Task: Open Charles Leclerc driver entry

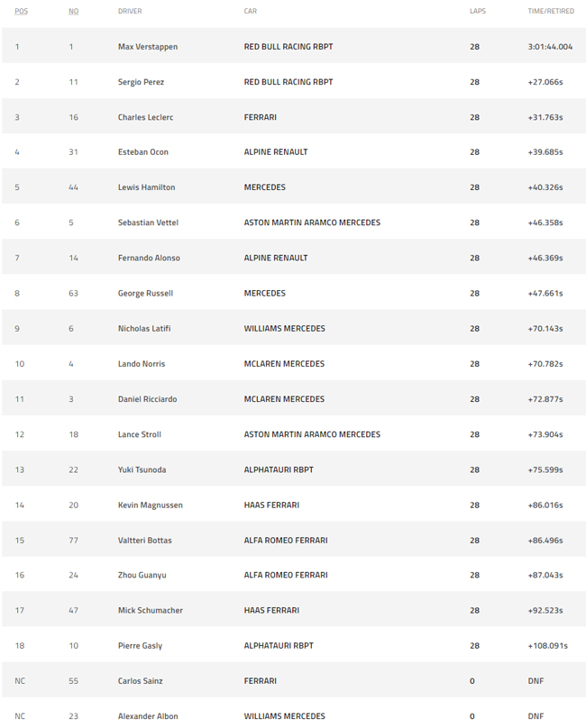Action: [145, 117]
